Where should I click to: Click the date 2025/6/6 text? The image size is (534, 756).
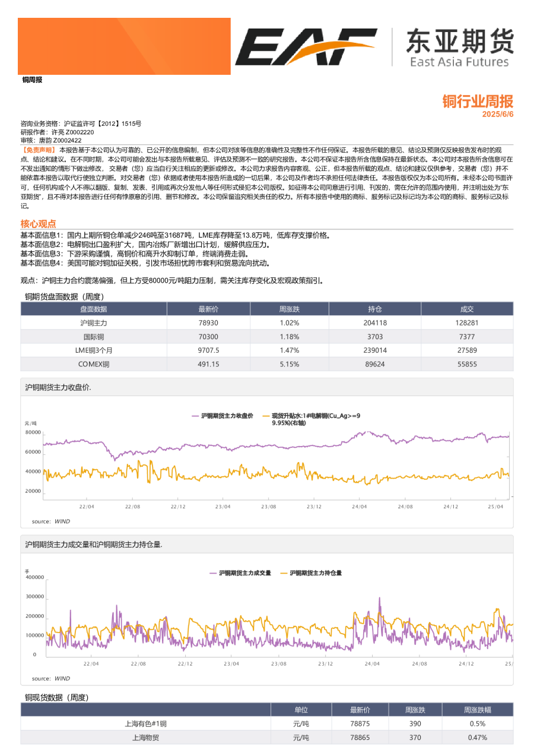coord(499,113)
